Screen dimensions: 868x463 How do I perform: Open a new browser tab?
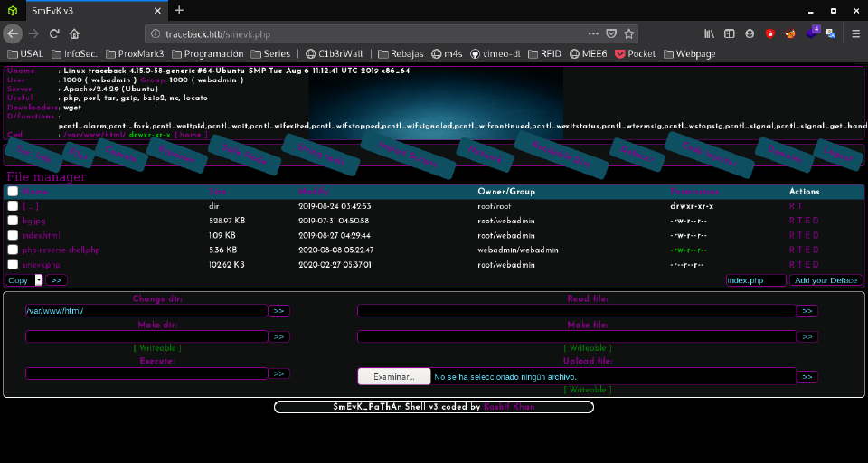coord(179,10)
